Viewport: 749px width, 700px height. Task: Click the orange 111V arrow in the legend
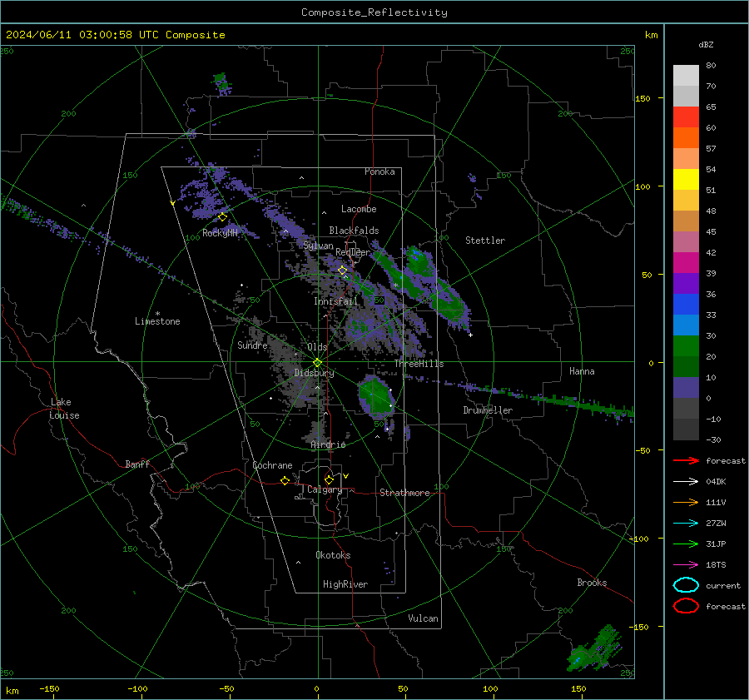pos(686,502)
